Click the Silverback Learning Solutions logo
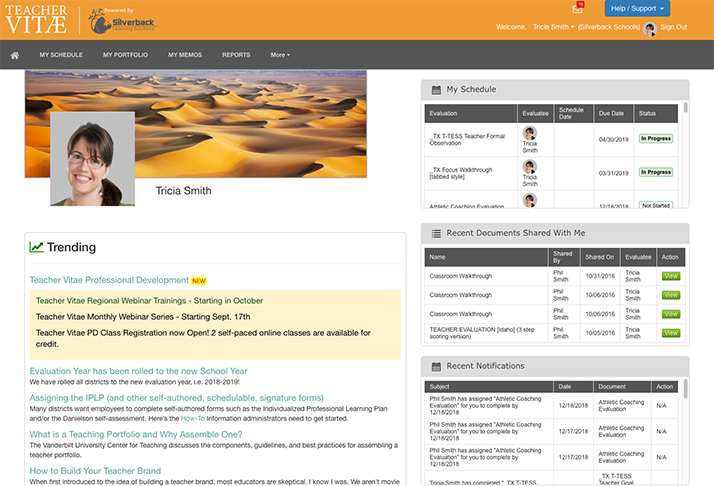 120,19
